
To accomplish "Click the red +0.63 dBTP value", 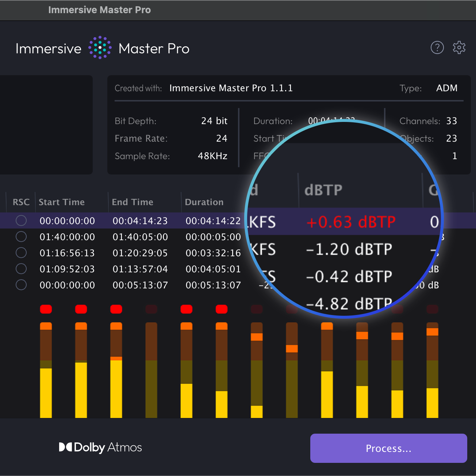I will coord(351,222).
